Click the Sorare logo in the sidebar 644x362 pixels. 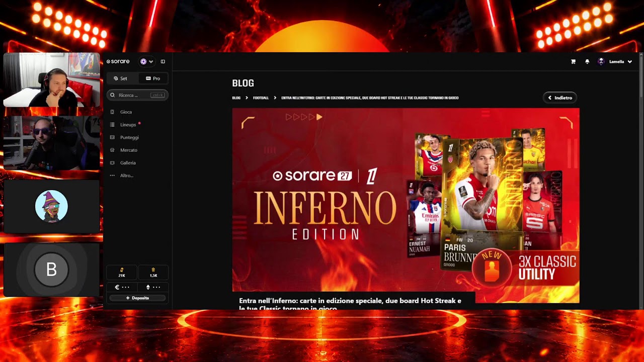click(118, 61)
